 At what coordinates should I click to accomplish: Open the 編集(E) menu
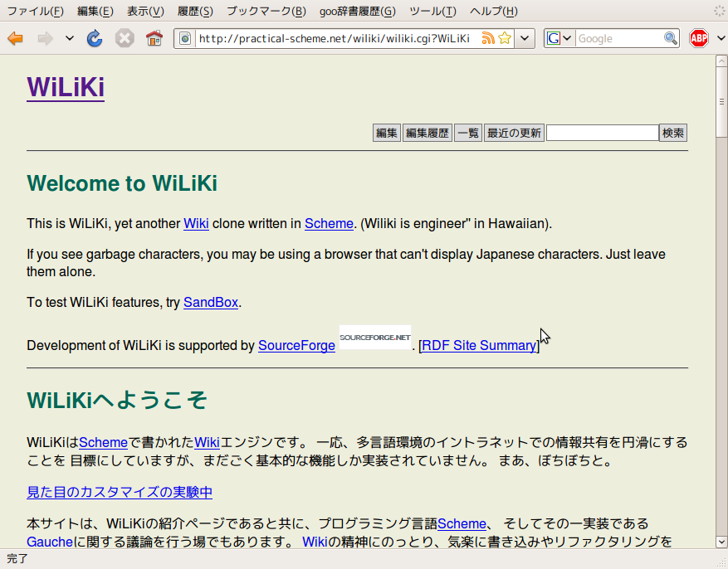click(x=95, y=11)
